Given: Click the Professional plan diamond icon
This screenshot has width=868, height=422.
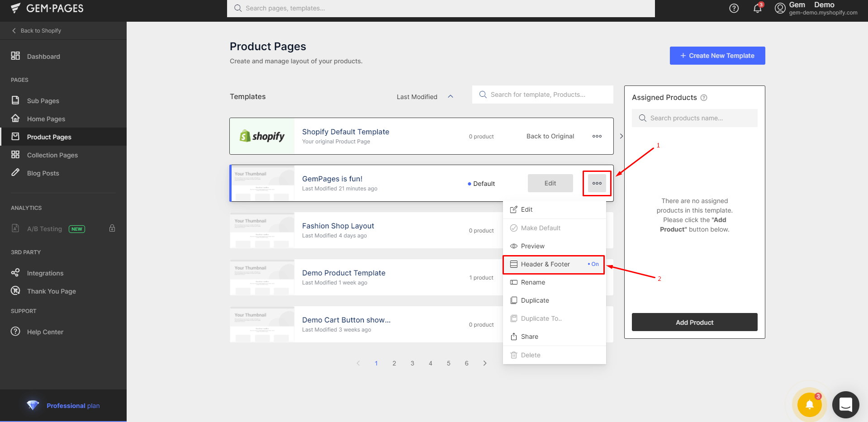Looking at the screenshot, I should tap(32, 405).
